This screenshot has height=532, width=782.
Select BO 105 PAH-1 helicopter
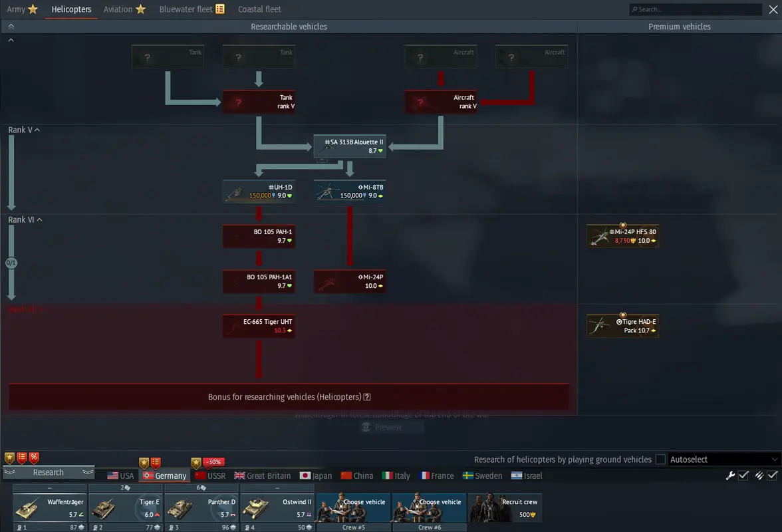[259, 236]
